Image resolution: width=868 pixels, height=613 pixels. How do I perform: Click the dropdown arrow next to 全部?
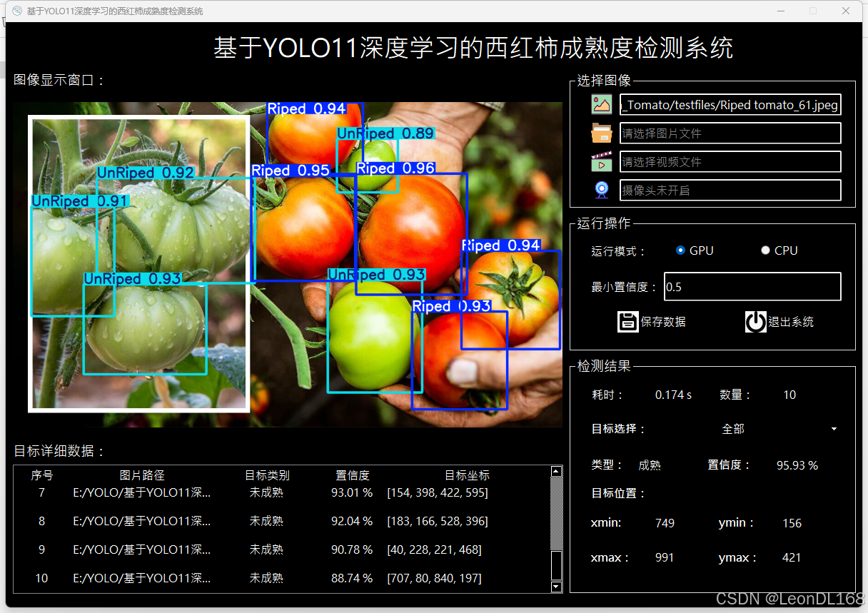pyautogui.click(x=833, y=429)
